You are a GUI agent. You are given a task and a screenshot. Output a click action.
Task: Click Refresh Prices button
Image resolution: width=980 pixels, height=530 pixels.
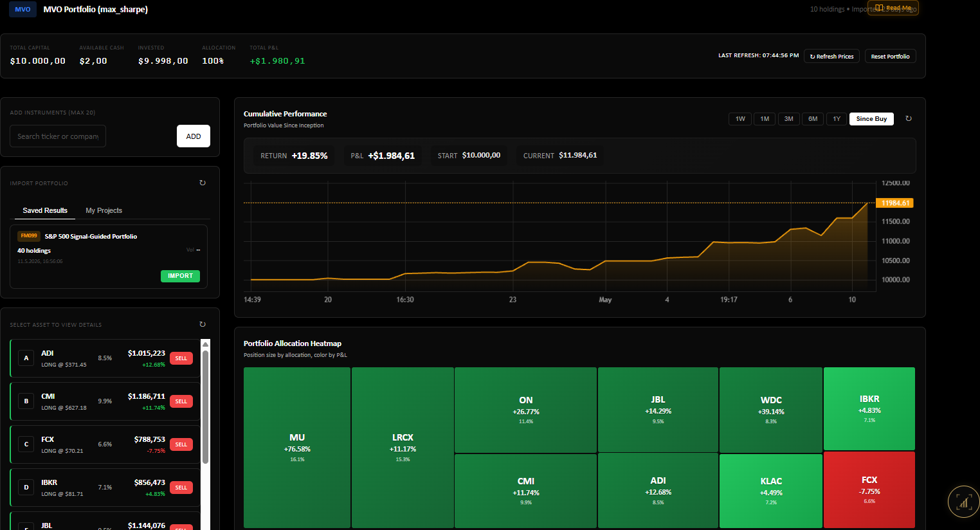(831, 57)
